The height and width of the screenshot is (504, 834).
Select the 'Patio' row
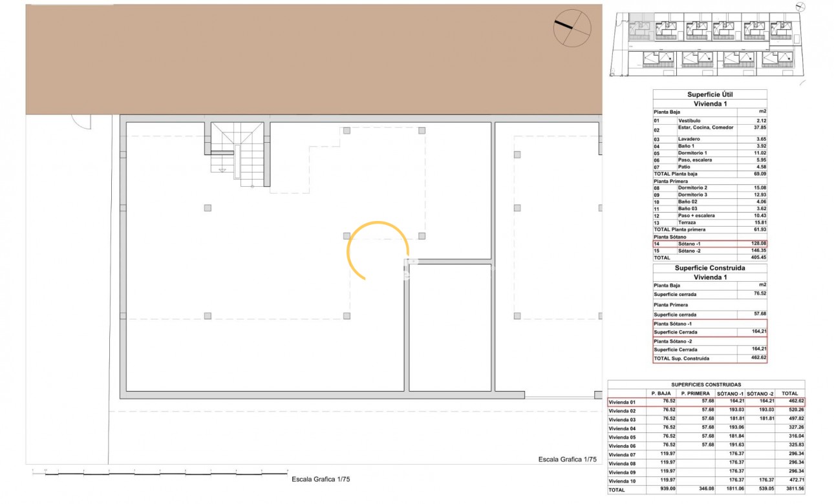point(710,167)
